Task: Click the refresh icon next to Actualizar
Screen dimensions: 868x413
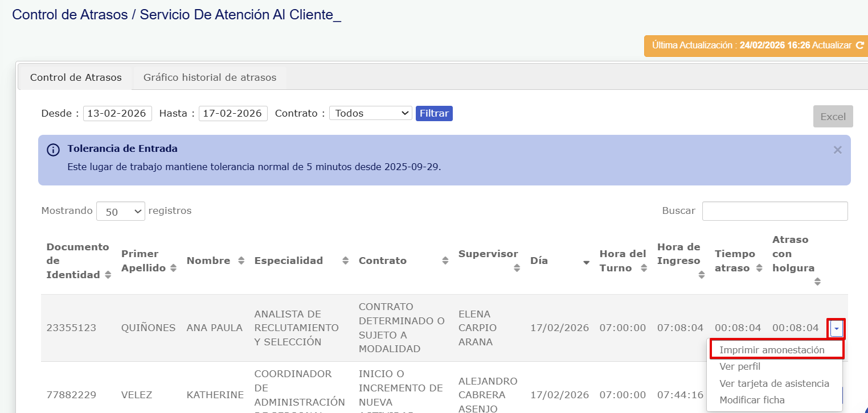Action: tap(859, 46)
